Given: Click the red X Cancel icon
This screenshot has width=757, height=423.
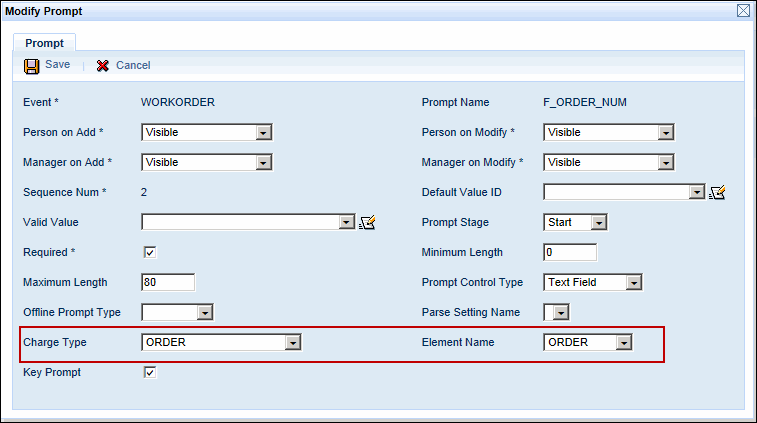Looking at the screenshot, I should [103, 65].
